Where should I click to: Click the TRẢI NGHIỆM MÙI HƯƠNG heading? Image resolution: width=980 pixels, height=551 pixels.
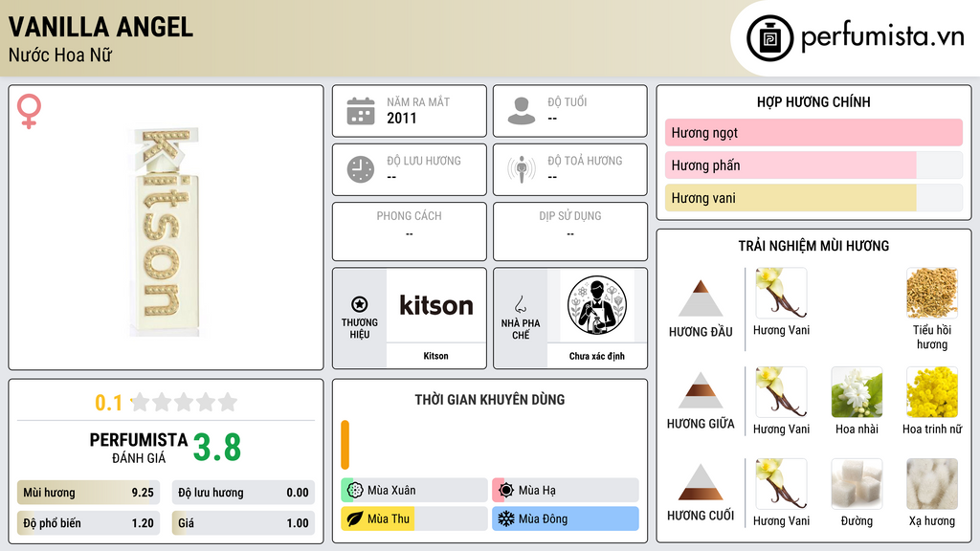[x=813, y=246]
